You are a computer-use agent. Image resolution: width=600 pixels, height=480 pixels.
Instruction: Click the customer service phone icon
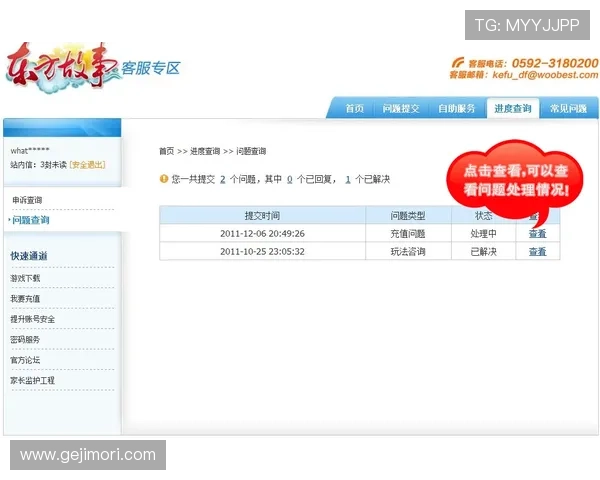458,62
